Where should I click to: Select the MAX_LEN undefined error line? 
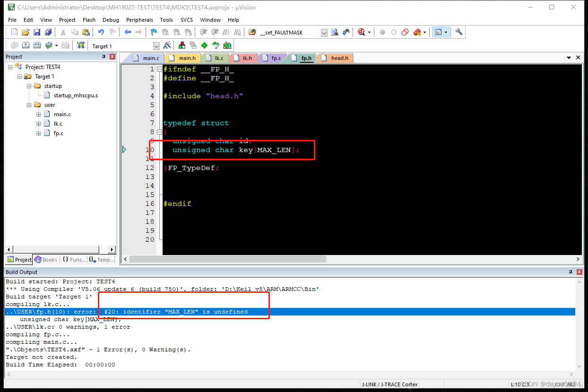[x=290, y=312]
